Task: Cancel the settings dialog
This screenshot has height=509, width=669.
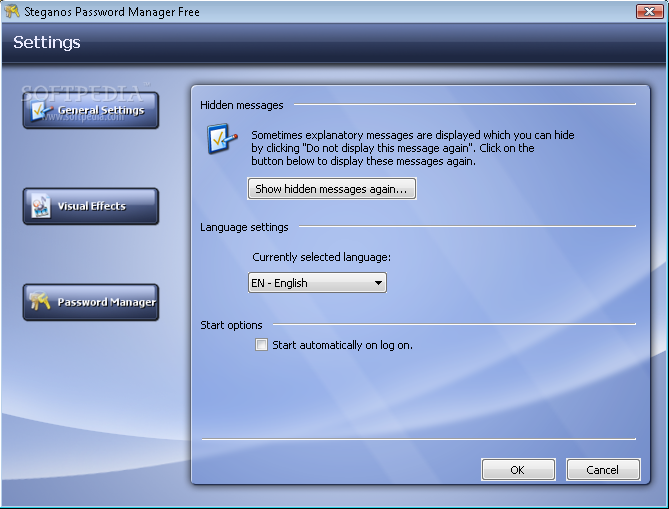Action: point(603,470)
